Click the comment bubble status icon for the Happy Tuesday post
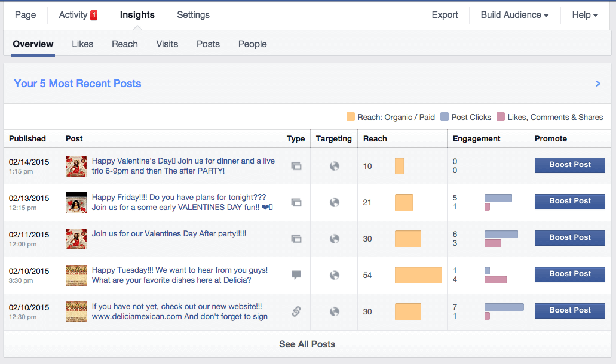Screen dimensions: 616x364 tap(296, 275)
